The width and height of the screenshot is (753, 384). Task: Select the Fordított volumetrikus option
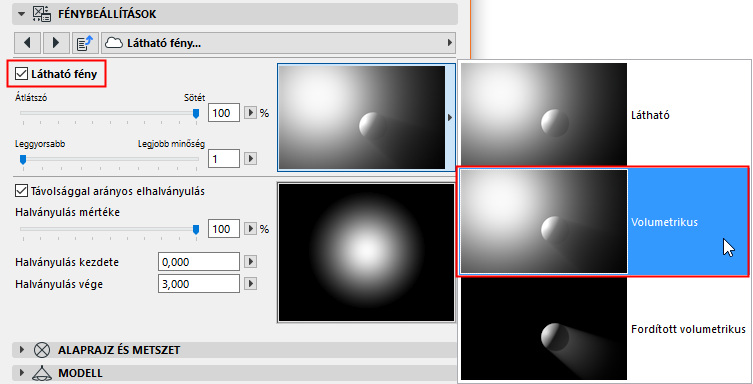point(603,329)
